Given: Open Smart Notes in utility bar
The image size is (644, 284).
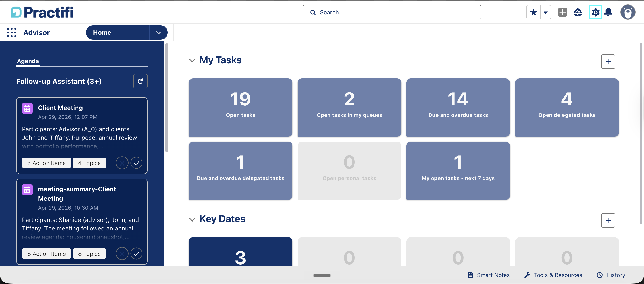Looking at the screenshot, I should (489, 275).
